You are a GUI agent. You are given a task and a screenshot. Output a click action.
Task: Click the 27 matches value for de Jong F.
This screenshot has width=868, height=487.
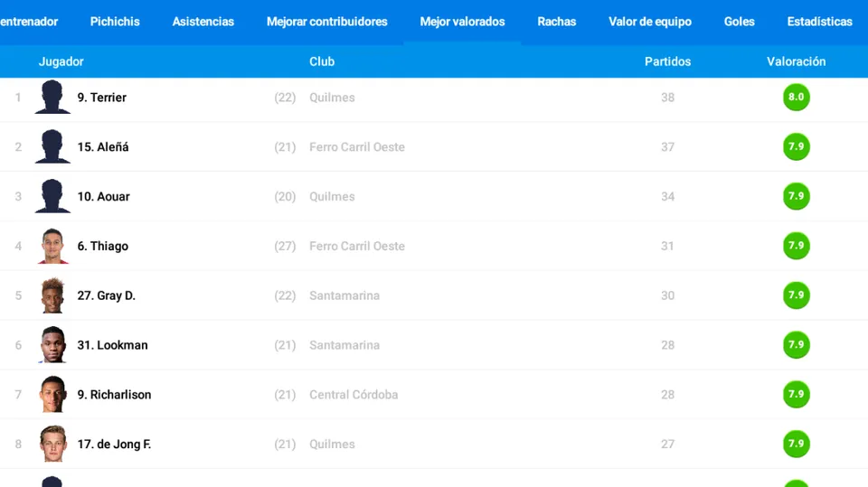tap(667, 445)
